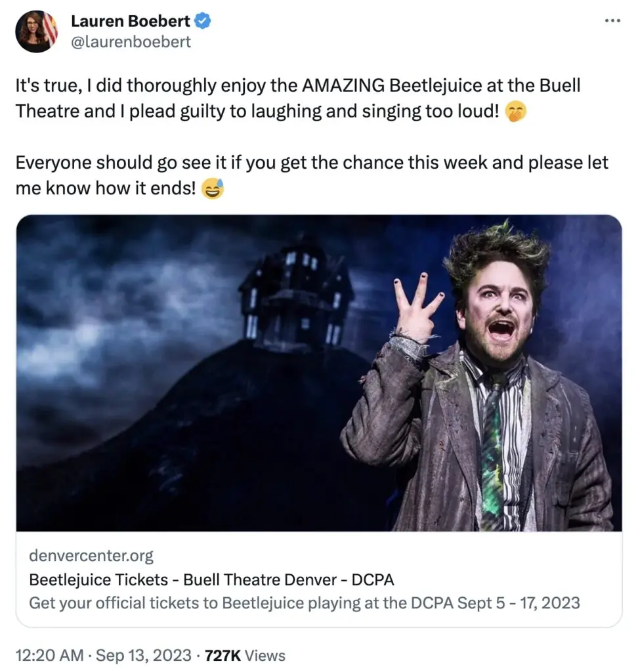Click Lauren Boebert's profile avatar

click(37, 31)
